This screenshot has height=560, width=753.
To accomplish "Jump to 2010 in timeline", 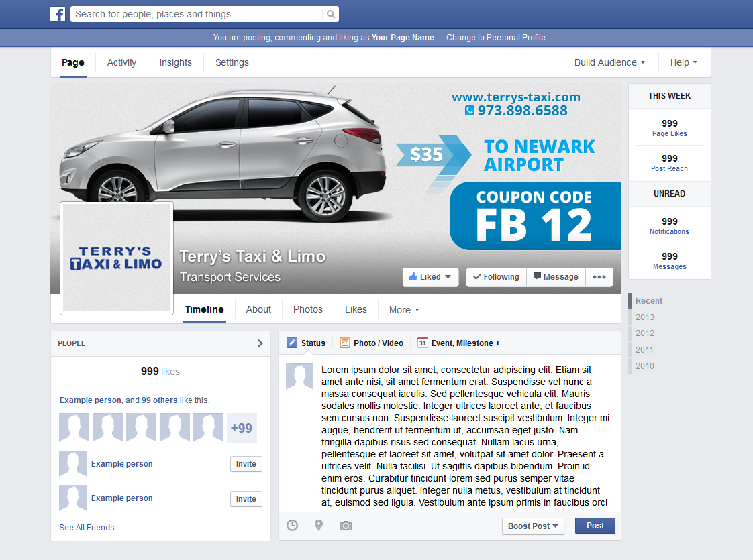I will coord(644,366).
